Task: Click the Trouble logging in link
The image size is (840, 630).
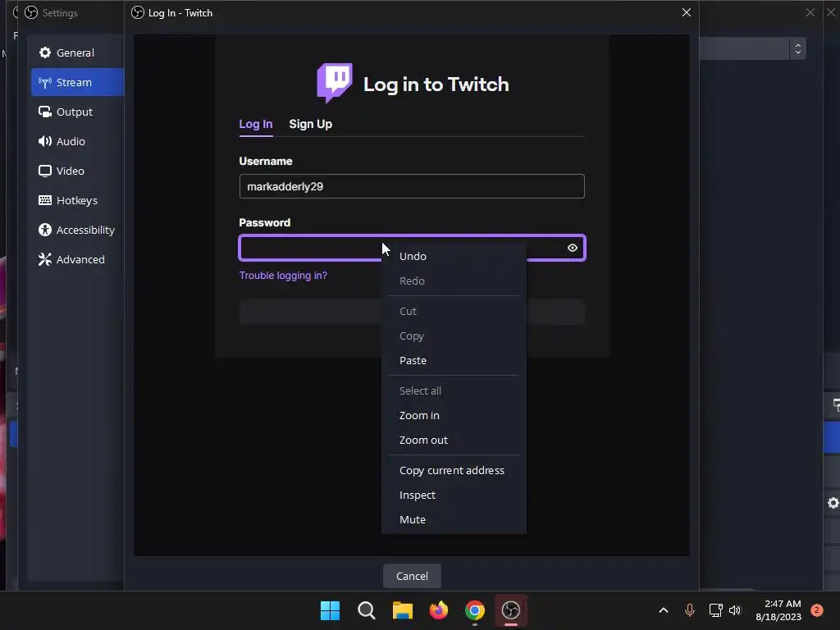Action: [283, 276]
